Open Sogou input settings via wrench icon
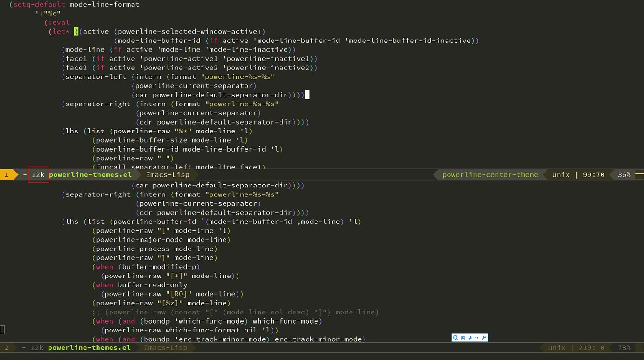The height and width of the screenshot is (360, 644). coord(483,338)
